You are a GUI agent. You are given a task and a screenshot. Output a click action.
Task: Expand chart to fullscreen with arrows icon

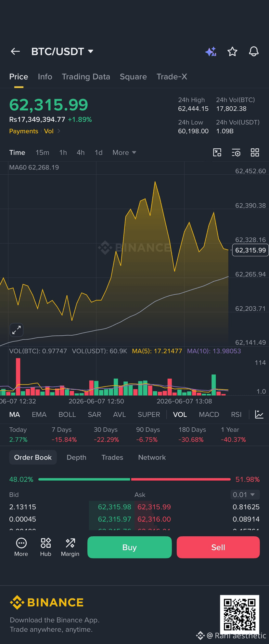(17, 330)
